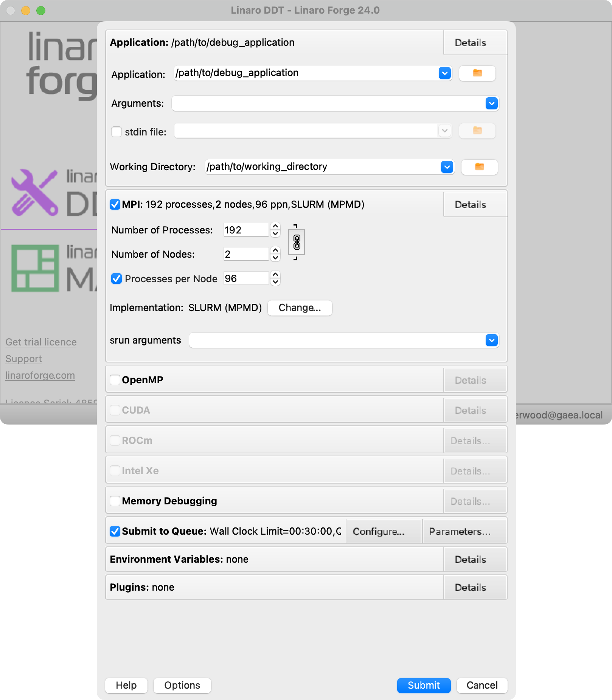Uncheck the Submit to Queue checkbox
The image size is (612, 700).
point(115,531)
